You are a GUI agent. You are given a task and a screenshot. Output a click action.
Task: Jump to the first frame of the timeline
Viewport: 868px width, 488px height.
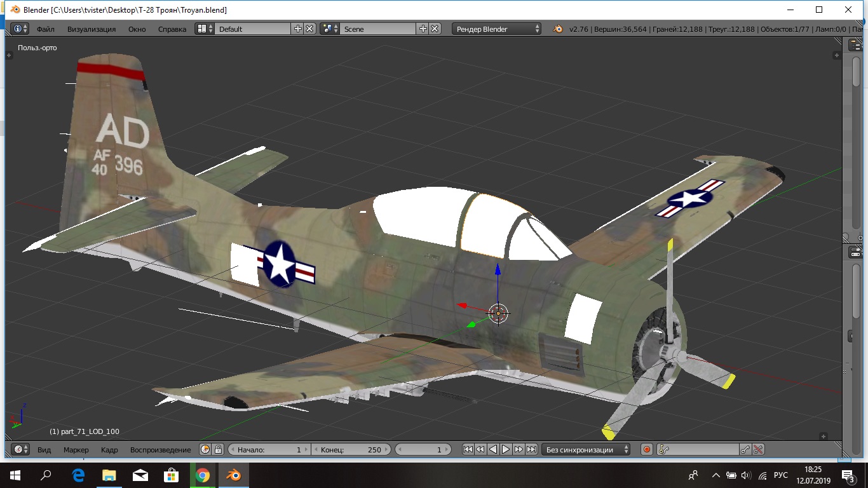pyautogui.click(x=468, y=449)
